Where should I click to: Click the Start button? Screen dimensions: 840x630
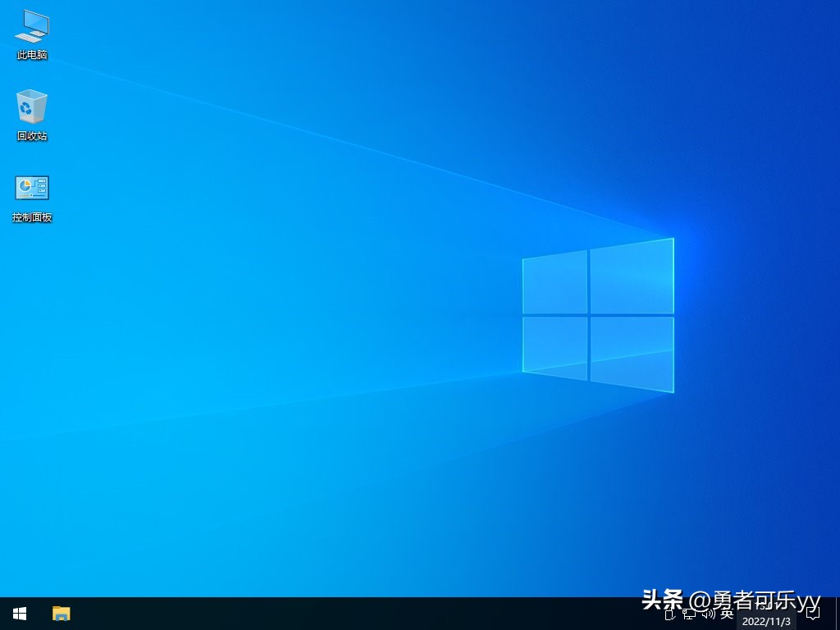[18, 614]
